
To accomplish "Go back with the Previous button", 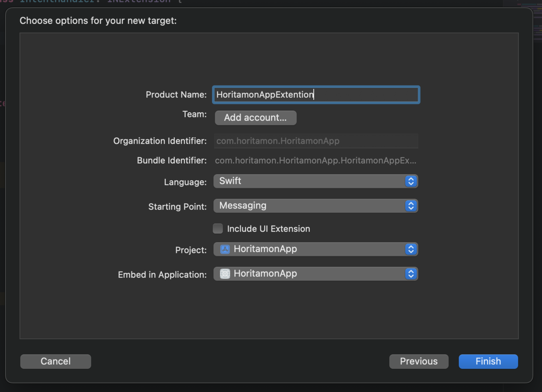I will [419, 361].
